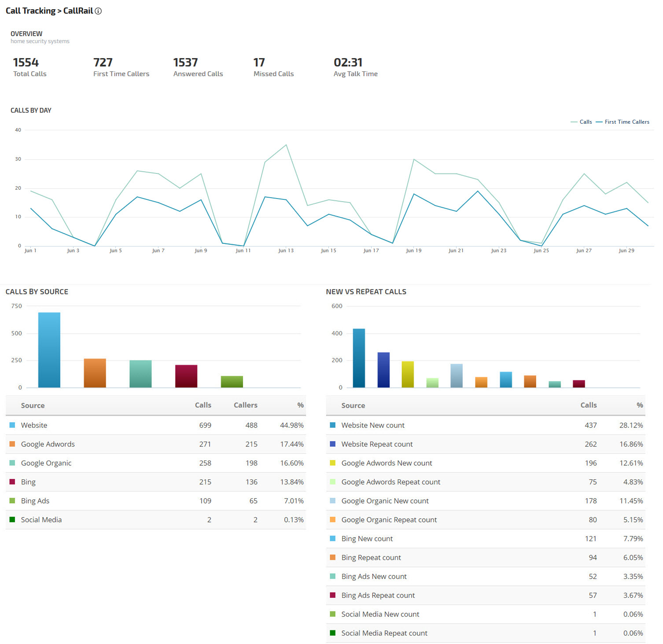
Task: Click the info icon beside CallRail title
Action: pyautogui.click(x=98, y=11)
